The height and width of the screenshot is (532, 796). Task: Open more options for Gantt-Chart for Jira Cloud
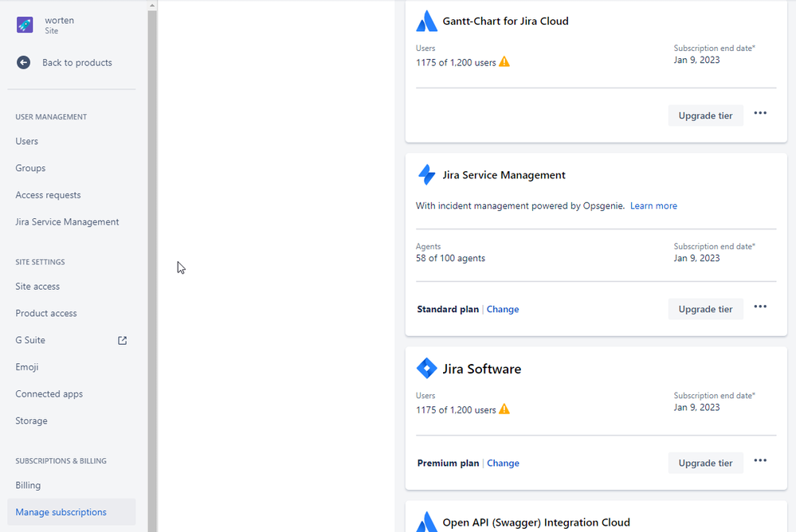click(760, 113)
